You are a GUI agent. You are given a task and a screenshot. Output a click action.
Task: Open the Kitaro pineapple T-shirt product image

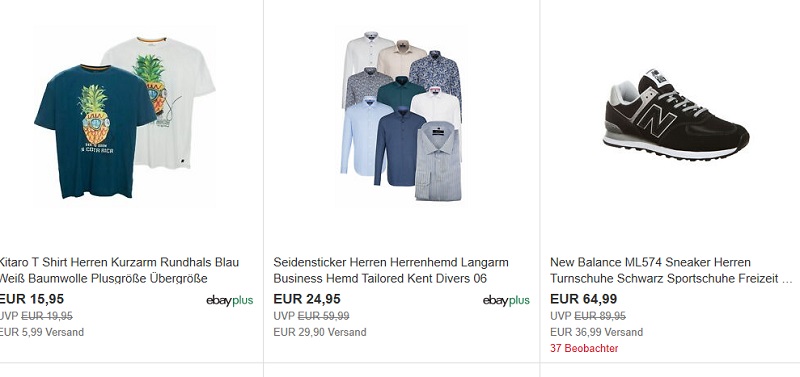(x=124, y=117)
